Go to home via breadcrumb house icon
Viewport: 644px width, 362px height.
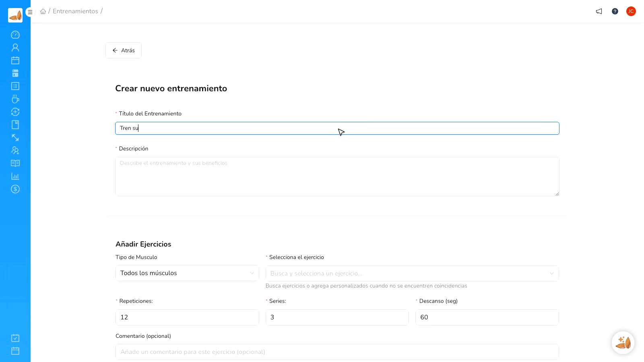(x=43, y=11)
